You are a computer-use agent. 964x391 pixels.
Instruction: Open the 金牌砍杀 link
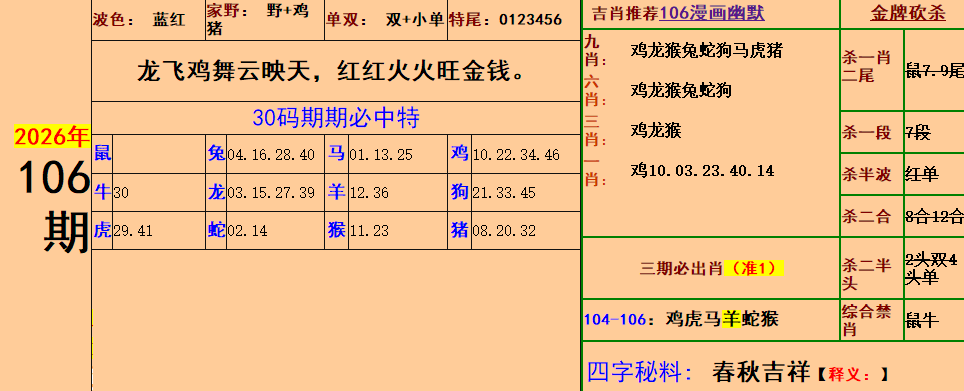(907, 14)
